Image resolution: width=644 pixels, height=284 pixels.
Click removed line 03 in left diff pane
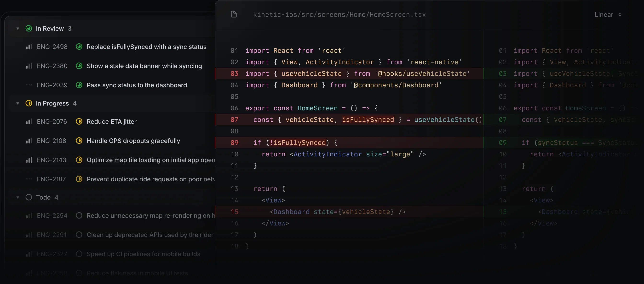[349, 74]
